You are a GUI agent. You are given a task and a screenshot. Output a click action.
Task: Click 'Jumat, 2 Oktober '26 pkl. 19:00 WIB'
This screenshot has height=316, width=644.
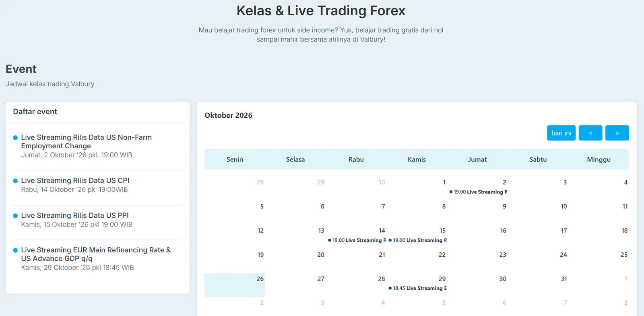pos(77,155)
